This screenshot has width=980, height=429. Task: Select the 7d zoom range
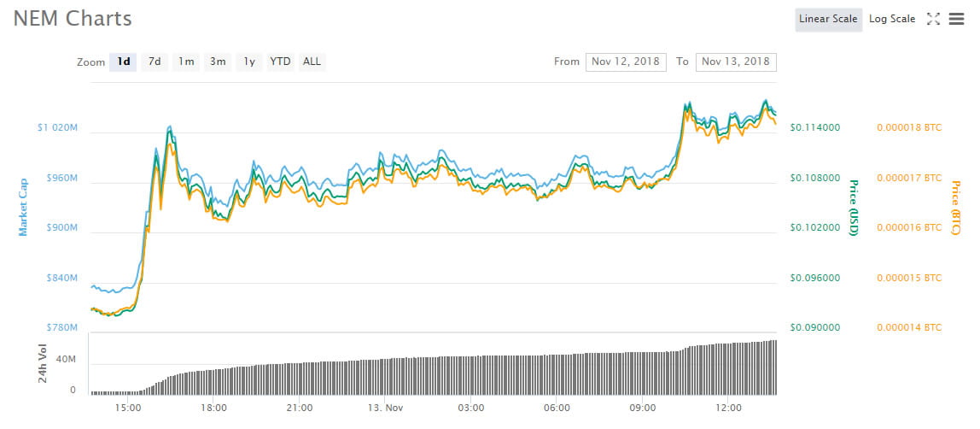click(x=155, y=62)
